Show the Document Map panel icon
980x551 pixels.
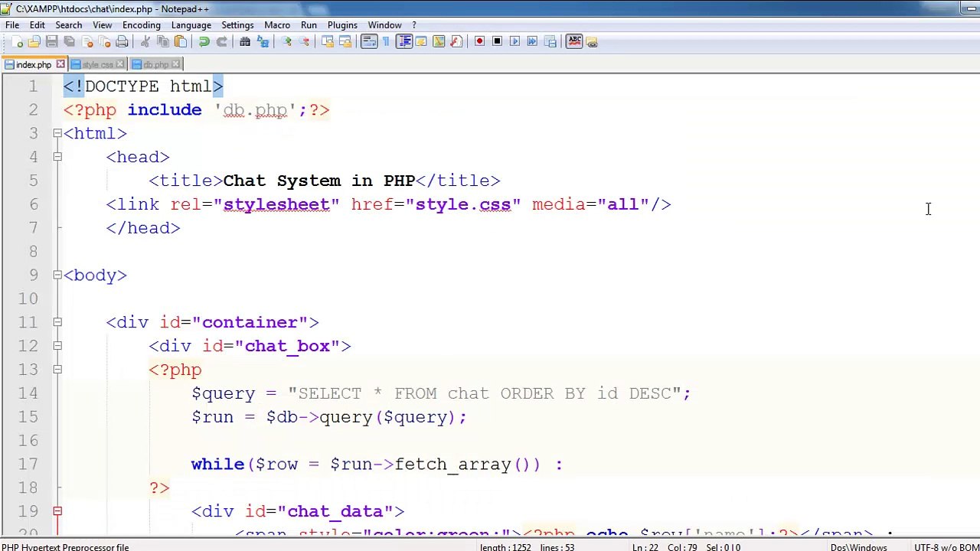pyautogui.click(x=438, y=41)
